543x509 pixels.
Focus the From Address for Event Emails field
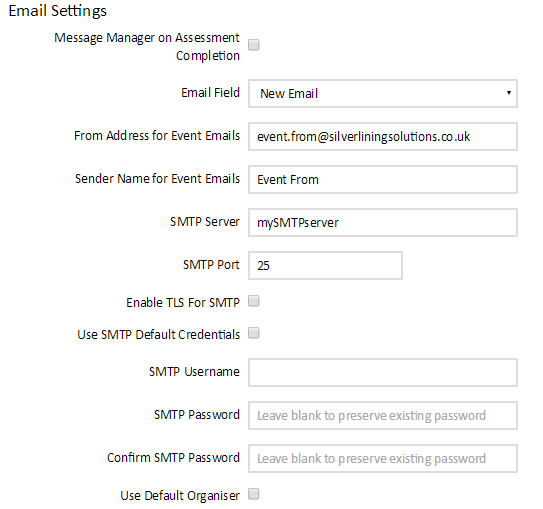pyautogui.click(x=383, y=136)
